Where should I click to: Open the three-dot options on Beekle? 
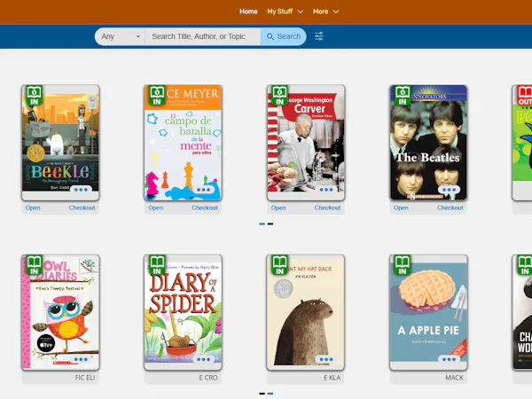click(x=81, y=190)
